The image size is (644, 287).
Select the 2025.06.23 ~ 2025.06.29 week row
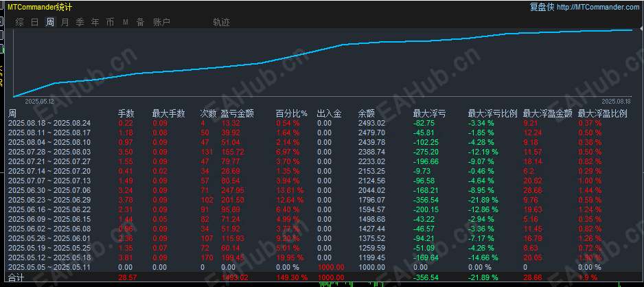(325, 200)
